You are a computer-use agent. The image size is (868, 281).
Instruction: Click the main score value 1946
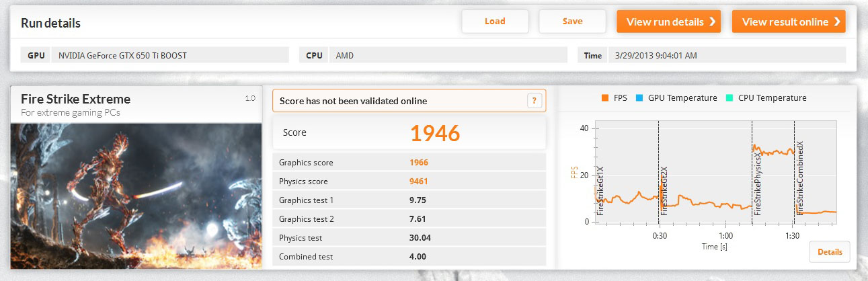435,133
